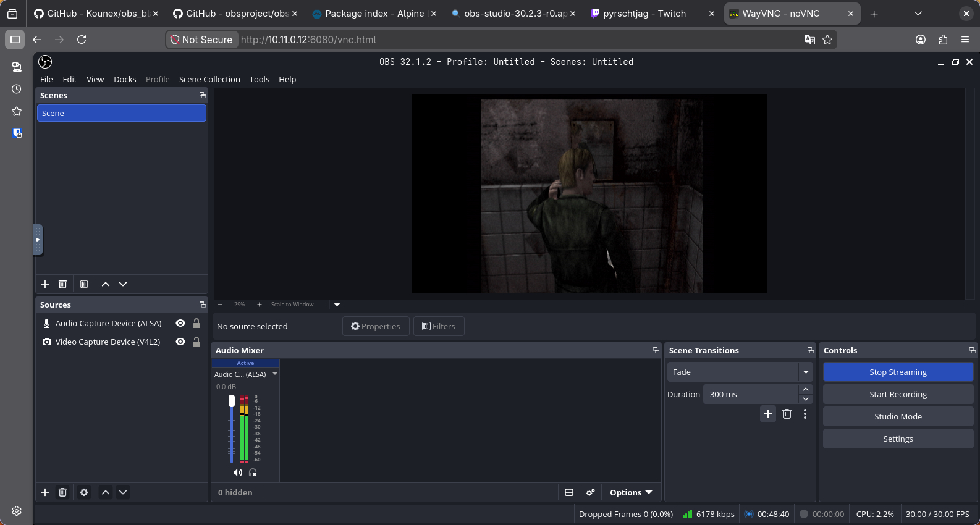The width and height of the screenshot is (980, 525).
Task: Show browser tab list chevron
Action: 918,14
